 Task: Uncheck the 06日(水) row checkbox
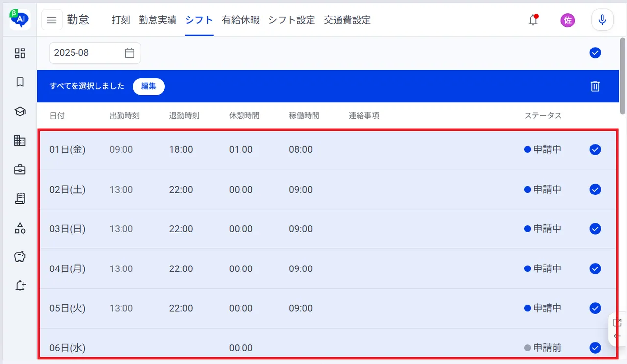coord(595,348)
